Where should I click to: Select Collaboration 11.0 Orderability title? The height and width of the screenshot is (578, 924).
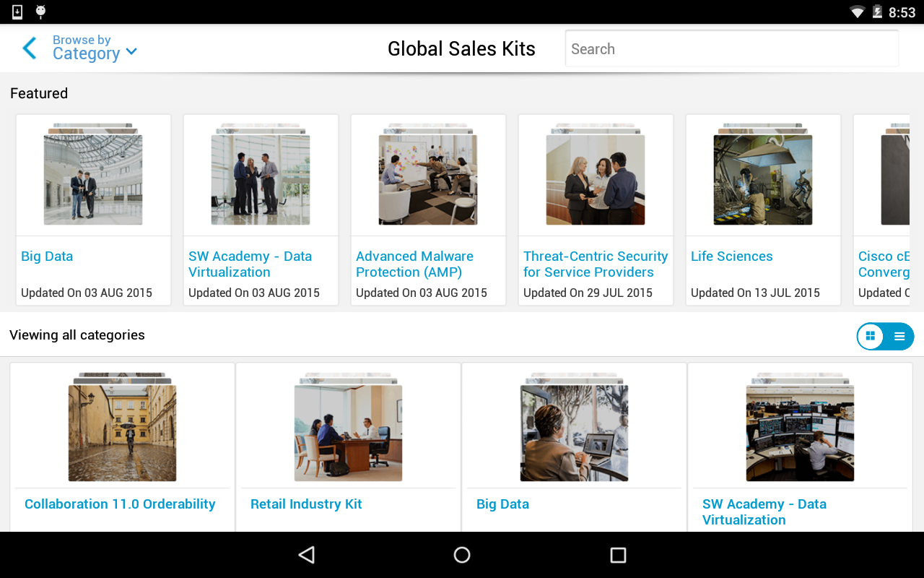120,504
